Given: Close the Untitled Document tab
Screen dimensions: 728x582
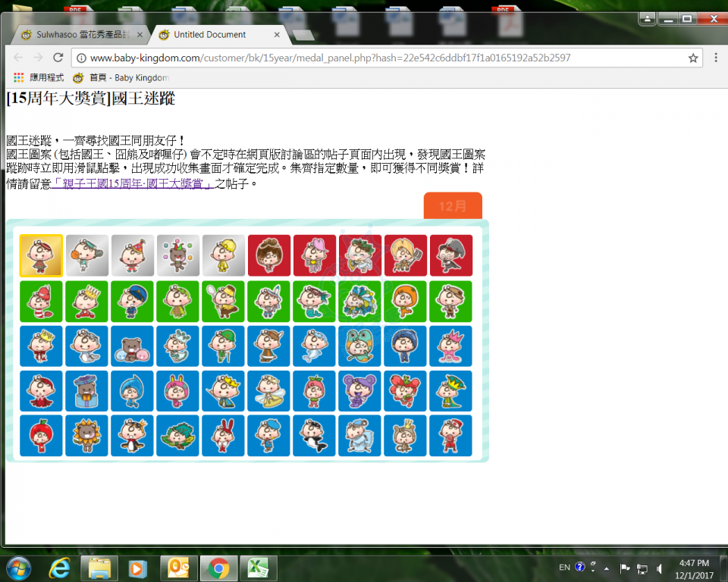Looking at the screenshot, I should pos(277,35).
